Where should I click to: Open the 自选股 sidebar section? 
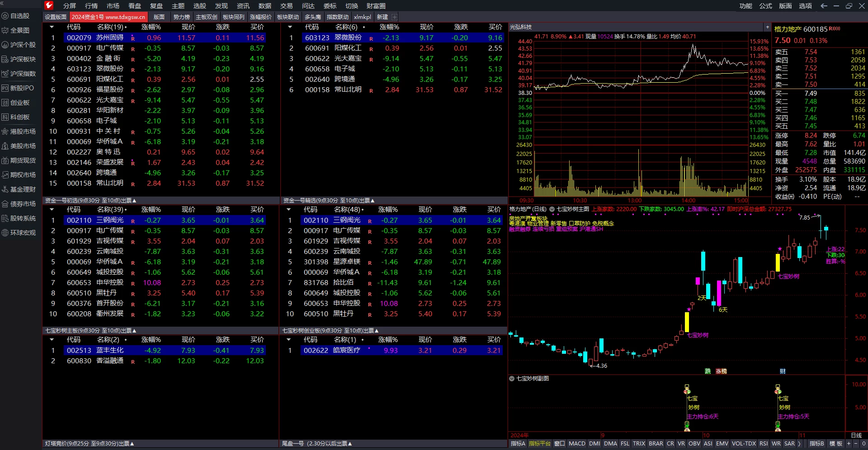click(x=16, y=16)
